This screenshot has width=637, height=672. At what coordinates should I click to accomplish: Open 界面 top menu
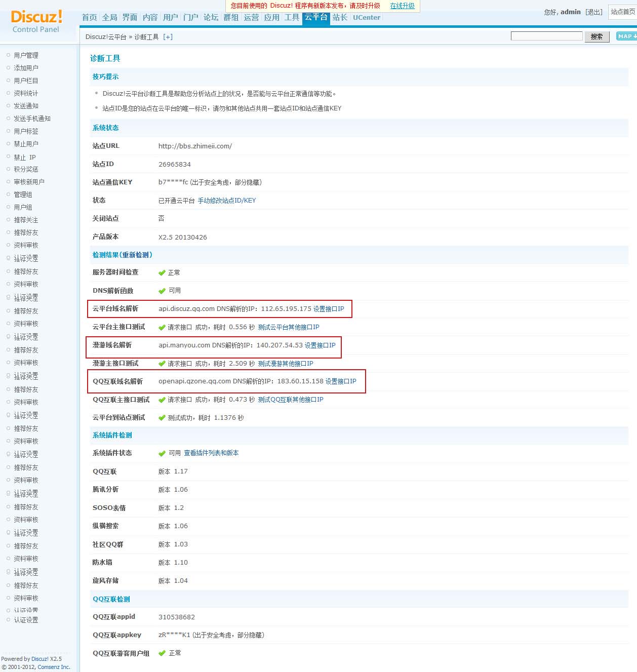coord(130,17)
